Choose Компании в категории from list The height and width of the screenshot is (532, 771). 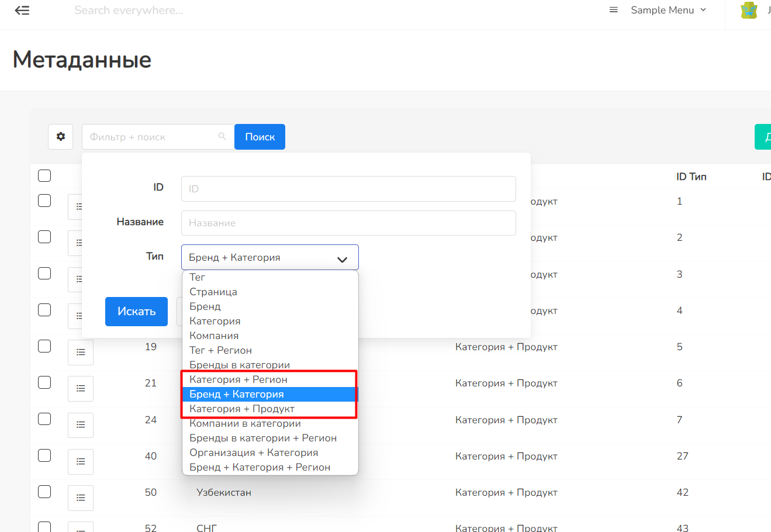[245, 423]
